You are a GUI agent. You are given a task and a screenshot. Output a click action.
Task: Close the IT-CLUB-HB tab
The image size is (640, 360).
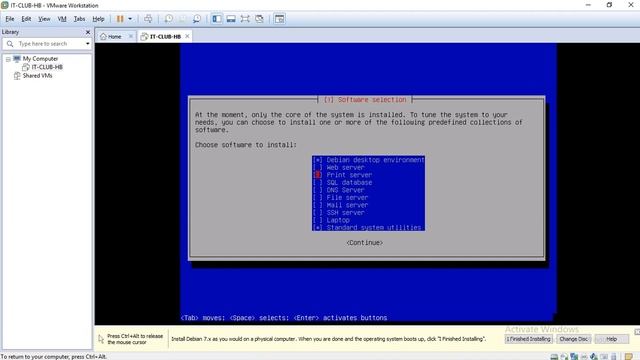pyautogui.click(x=187, y=36)
